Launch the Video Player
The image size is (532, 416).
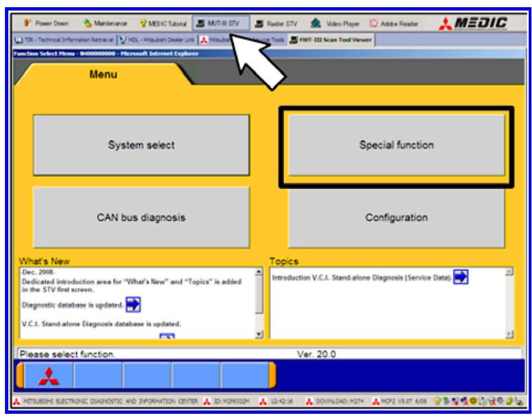coord(335,24)
